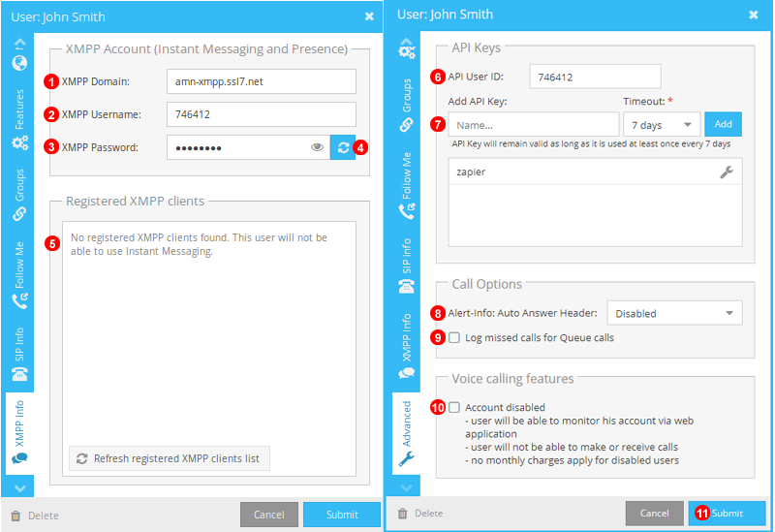This screenshot has width=775, height=532.
Task: Delete user in right dialog
Action: pyautogui.click(x=420, y=514)
